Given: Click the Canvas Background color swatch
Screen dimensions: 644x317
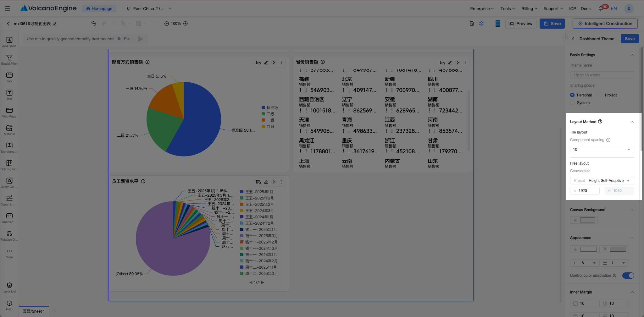Looking at the screenshot, I should (587, 220).
